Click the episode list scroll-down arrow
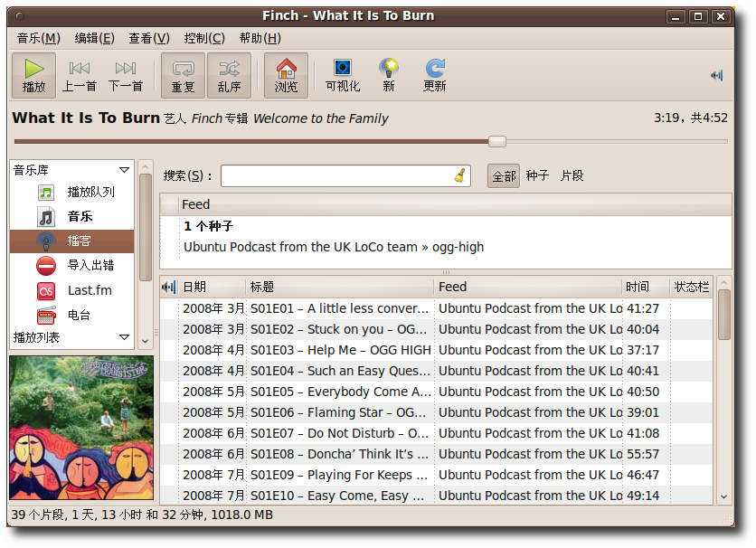 (x=723, y=496)
